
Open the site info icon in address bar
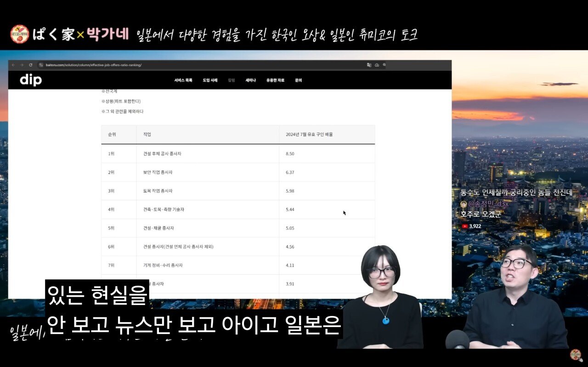coord(41,65)
